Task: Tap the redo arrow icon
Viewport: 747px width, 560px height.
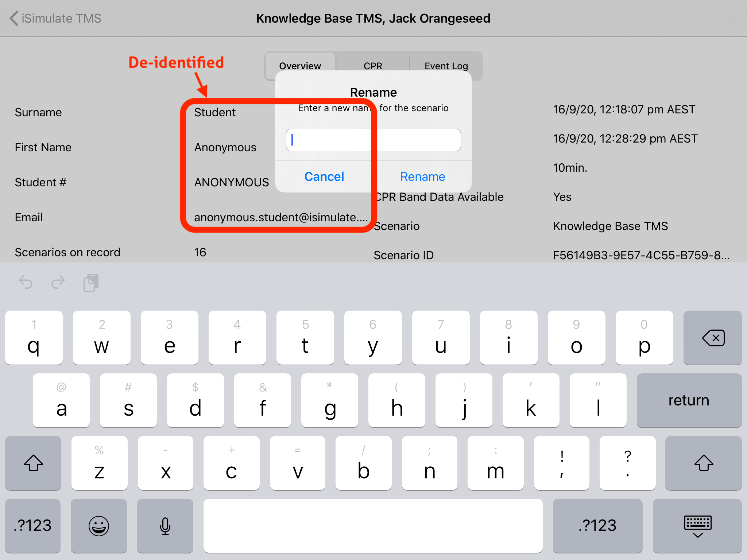Action: click(58, 283)
